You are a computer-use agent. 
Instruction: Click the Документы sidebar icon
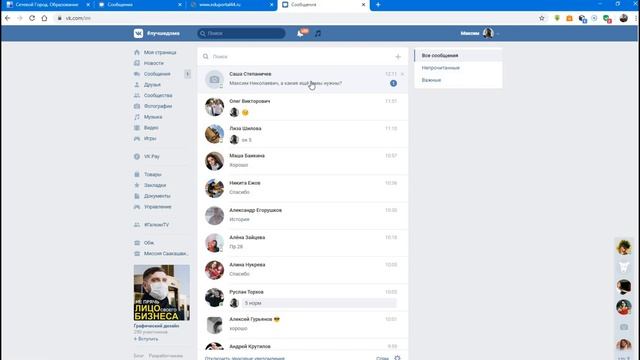(137, 196)
